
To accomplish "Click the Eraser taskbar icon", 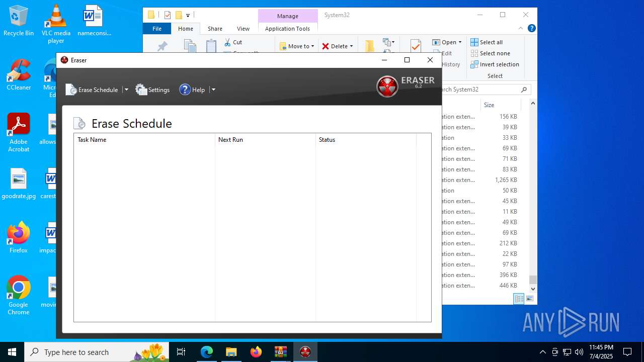I will click(305, 352).
